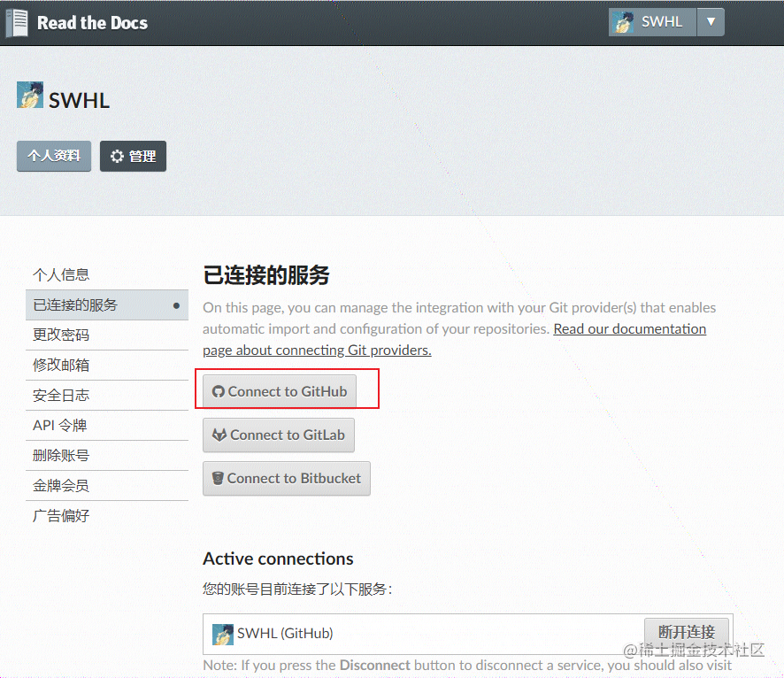Image resolution: width=784 pixels, height=678 pixels.
Task: Click the SWHL avatar in the top bar
Action: pyautogui.click(x=623, y=22)
